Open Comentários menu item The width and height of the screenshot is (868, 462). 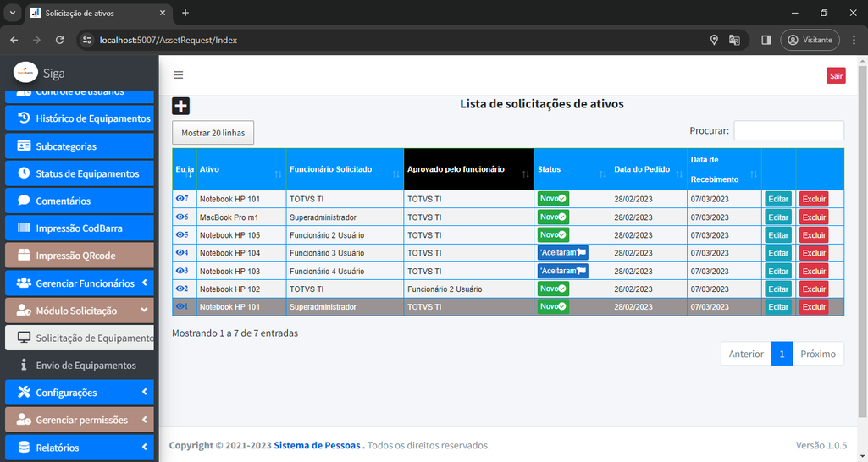click(x=80, y=201)
